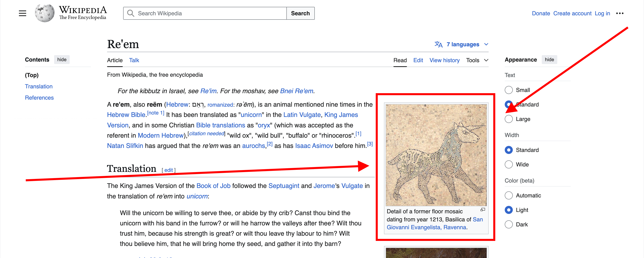Select Large text size
This screenshot has width=644, height=258.
pos(509,119)
